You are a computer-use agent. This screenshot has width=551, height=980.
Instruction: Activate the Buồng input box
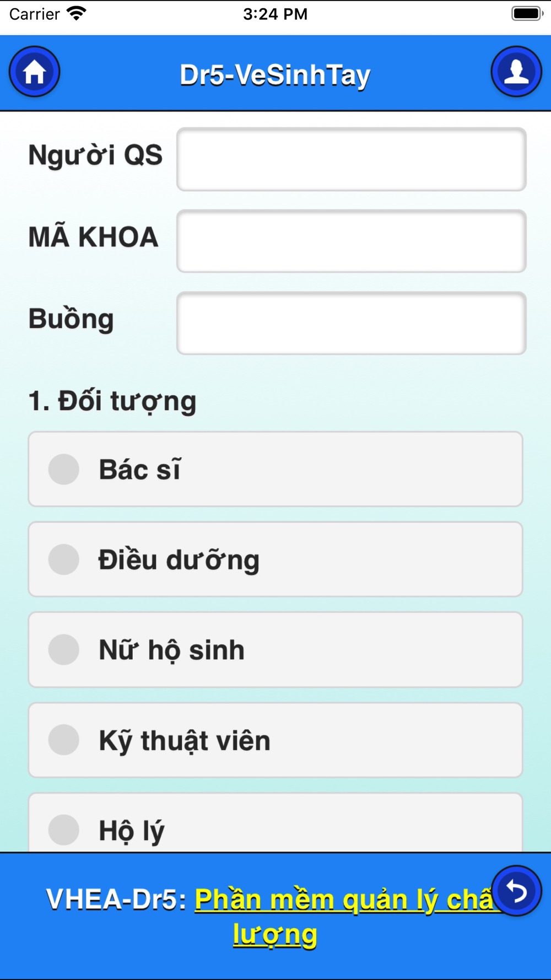pos(352,323)
